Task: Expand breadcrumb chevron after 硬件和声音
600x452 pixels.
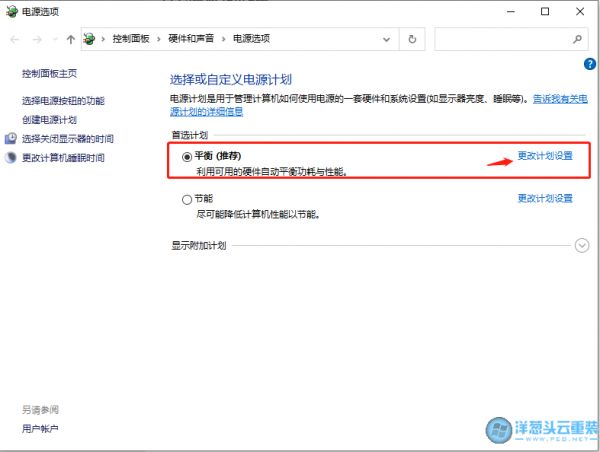Action: (223, 39)
